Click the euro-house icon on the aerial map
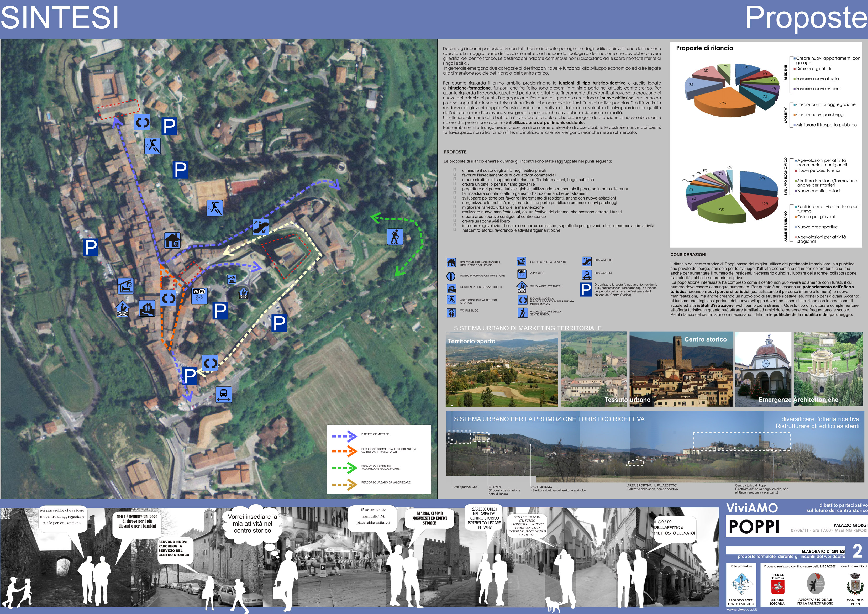The image size is (868, 614). (x=172, y=240)
